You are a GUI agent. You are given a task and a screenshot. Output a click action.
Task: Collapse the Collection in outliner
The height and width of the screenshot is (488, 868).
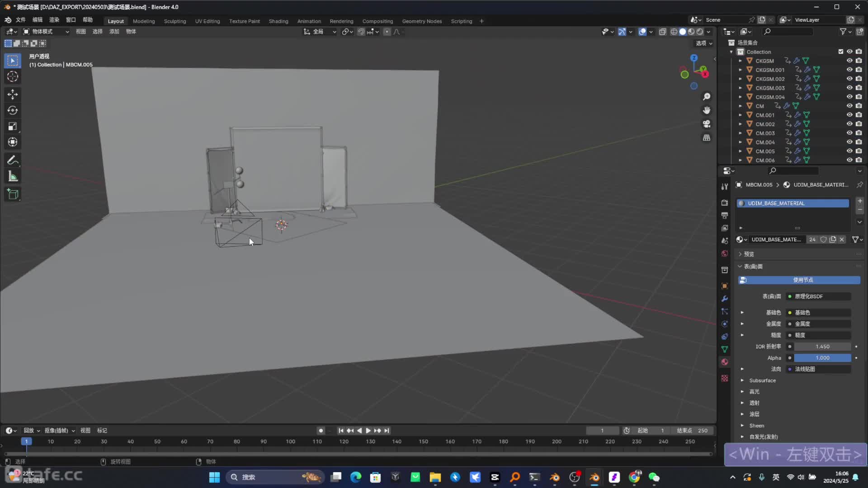pyautogui.click(x=731, y=52)
